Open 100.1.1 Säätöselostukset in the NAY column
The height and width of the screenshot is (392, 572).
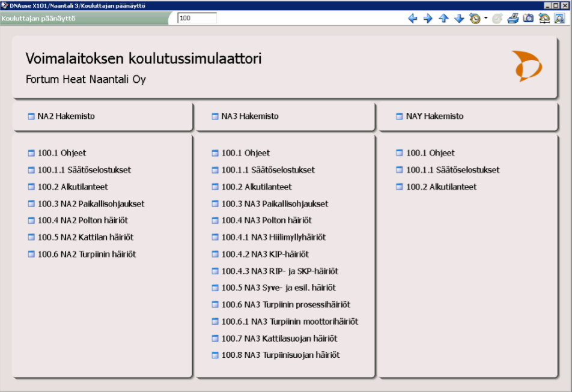click(448, 170)
